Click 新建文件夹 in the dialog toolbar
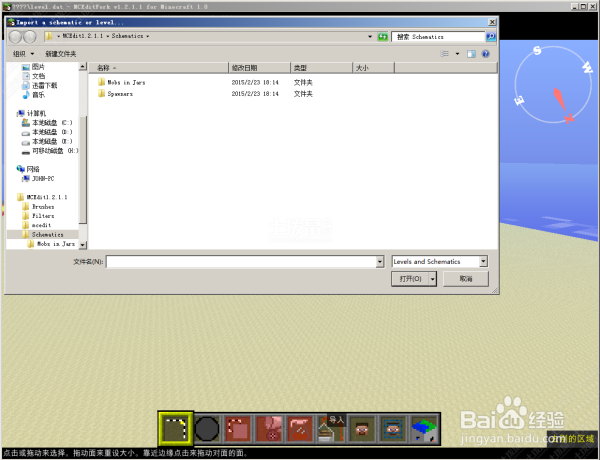This screenshot has height=460, width=600. click(60, 54)
